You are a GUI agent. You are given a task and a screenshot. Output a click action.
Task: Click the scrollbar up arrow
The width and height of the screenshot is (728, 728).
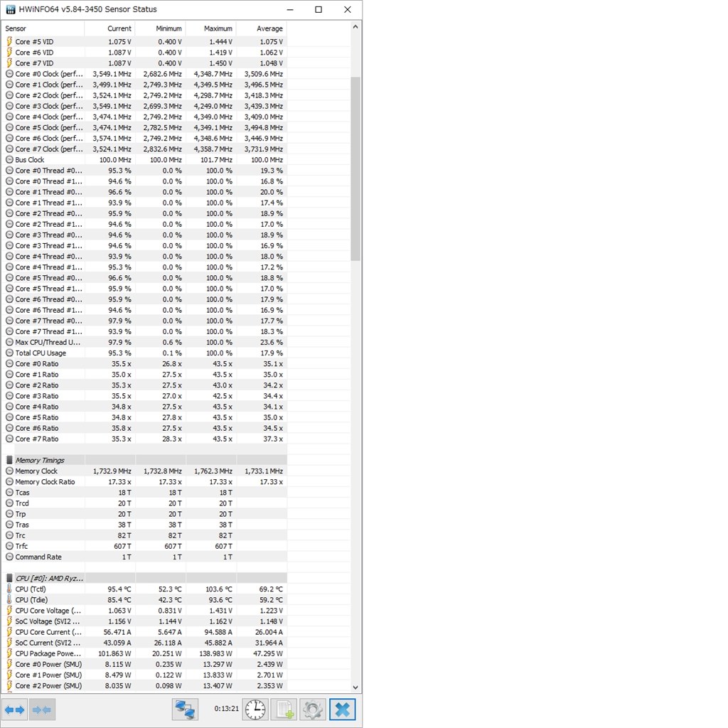[x=355, y=27]
